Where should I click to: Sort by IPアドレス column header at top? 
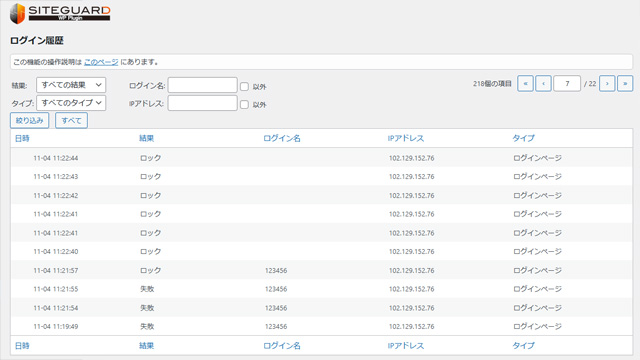point(406,138)
